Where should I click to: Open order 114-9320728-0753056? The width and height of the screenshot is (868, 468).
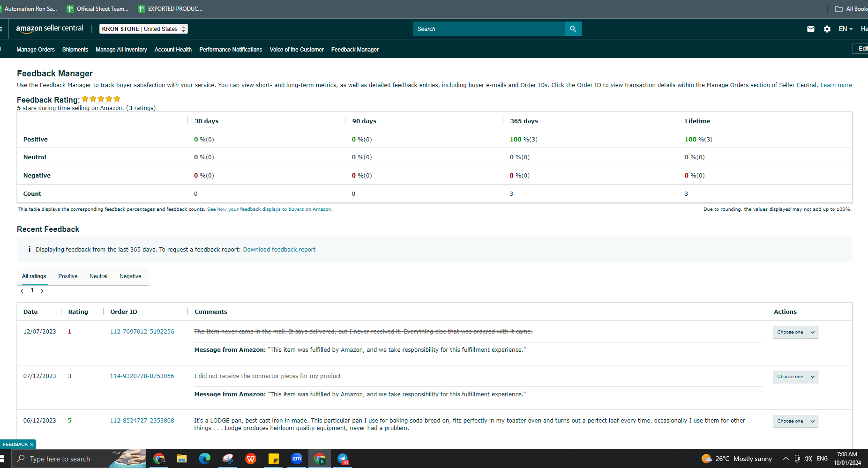click(x=142, y=376)
